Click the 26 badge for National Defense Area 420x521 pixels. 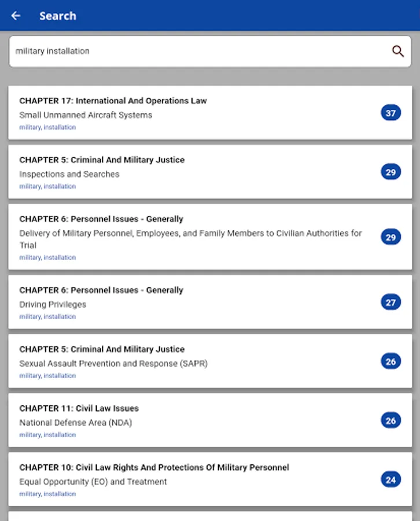click(x=390, y=421)
